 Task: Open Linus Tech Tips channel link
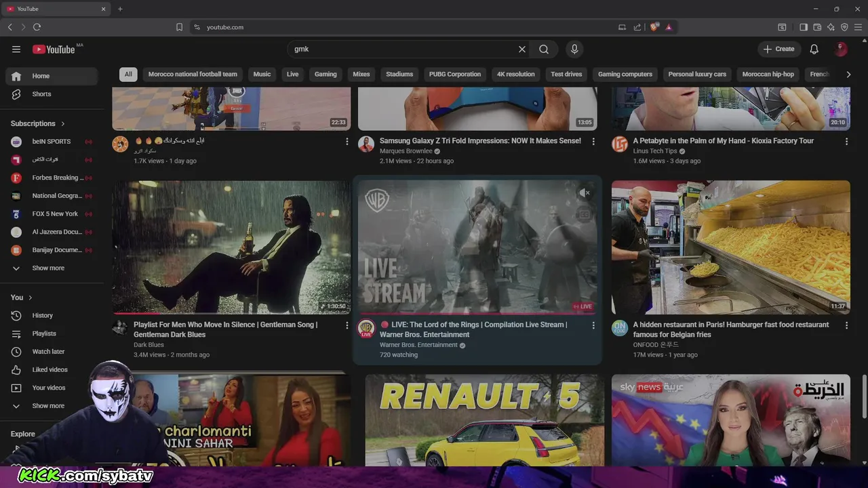(655, 151)
